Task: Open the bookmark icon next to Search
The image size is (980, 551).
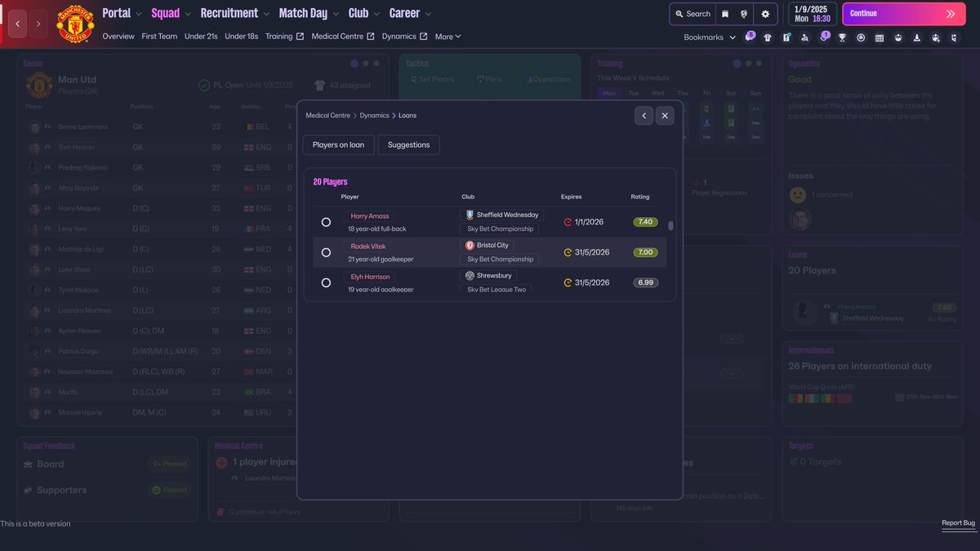Action: click(x=724, y=14)
